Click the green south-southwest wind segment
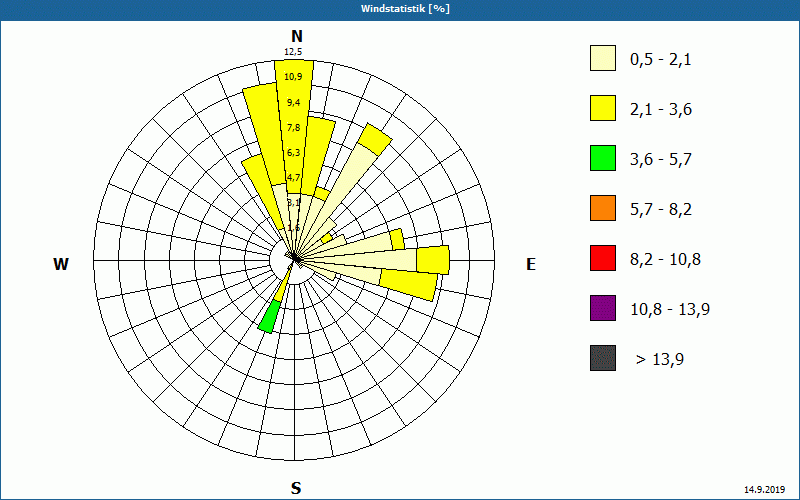The height and width of the screenshot is (500, 800). (x=269, y=317)
